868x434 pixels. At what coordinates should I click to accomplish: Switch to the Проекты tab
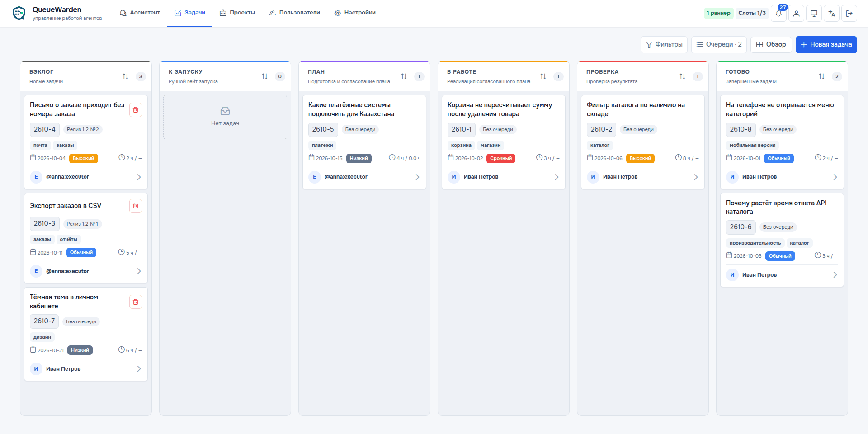(x=237, y=13)
